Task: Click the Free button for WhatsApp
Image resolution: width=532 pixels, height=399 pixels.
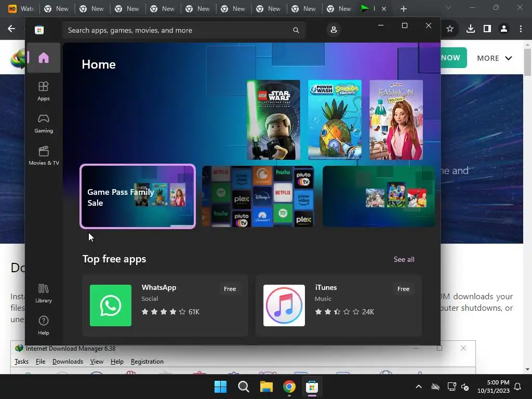Action: point(230,289)
